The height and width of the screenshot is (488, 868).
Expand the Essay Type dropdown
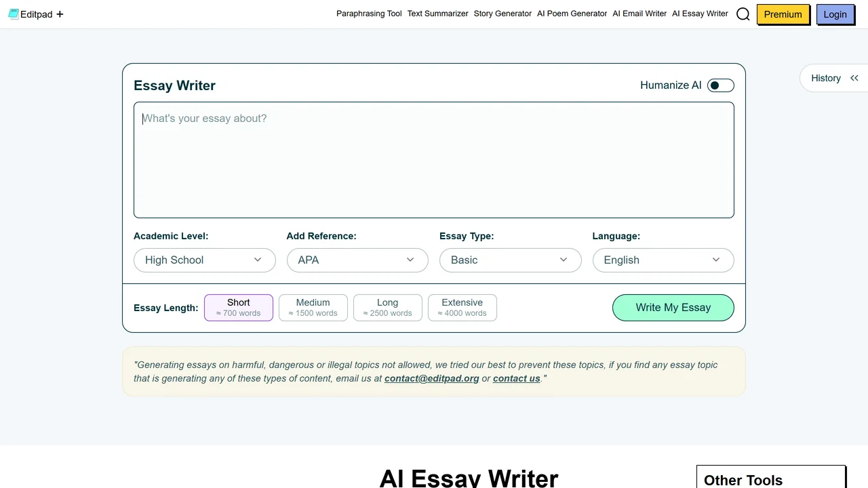pos(511,260)
